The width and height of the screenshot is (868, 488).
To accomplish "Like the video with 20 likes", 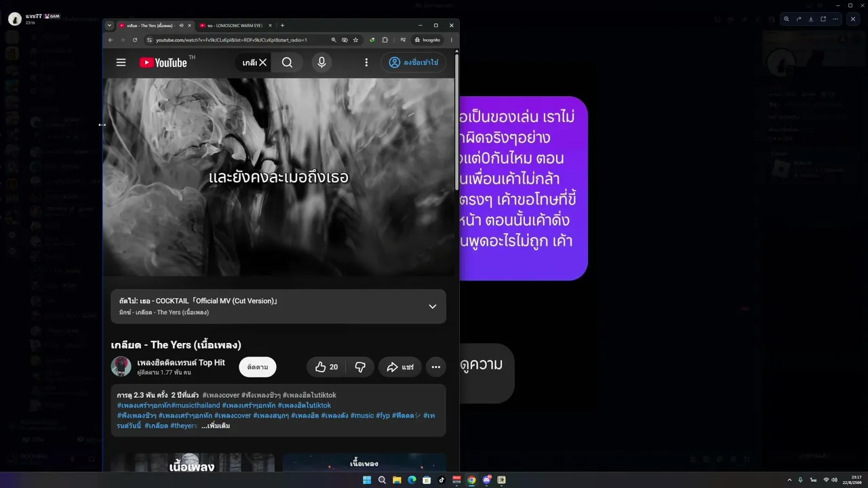I will click(326, 367).
